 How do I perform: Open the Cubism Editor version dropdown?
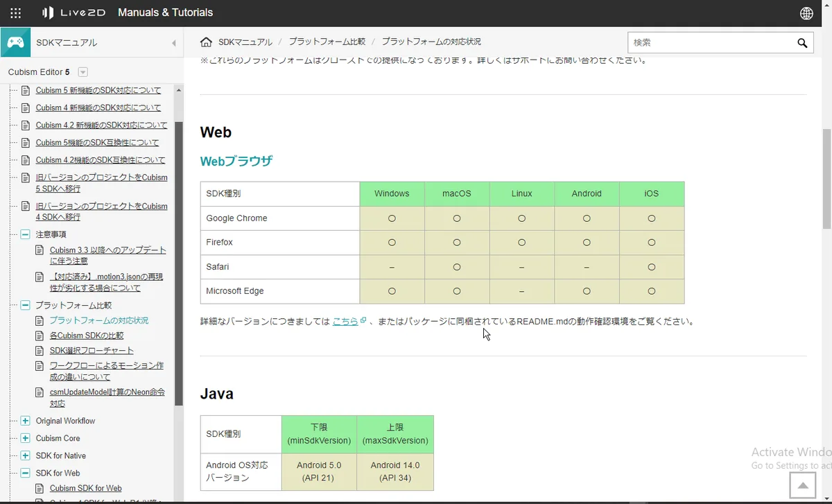83,72
